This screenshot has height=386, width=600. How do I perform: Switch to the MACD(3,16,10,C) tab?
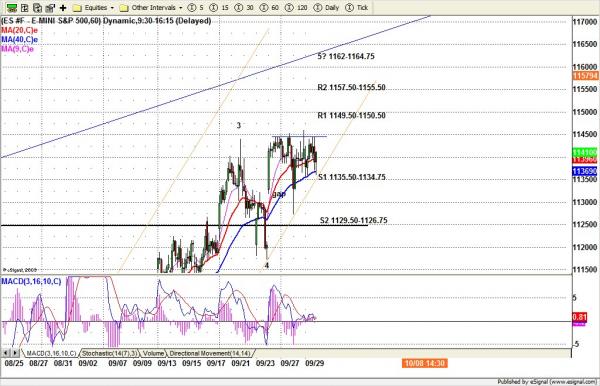(51, 353)
